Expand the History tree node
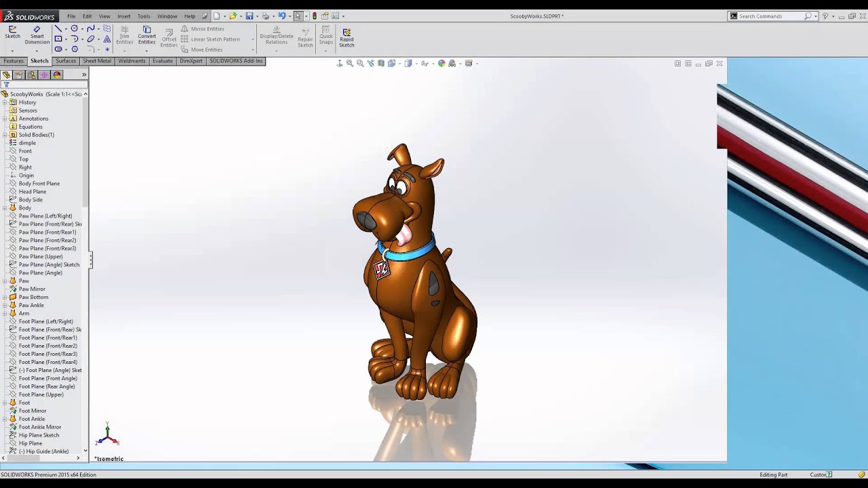 click(x=4, y=102)
